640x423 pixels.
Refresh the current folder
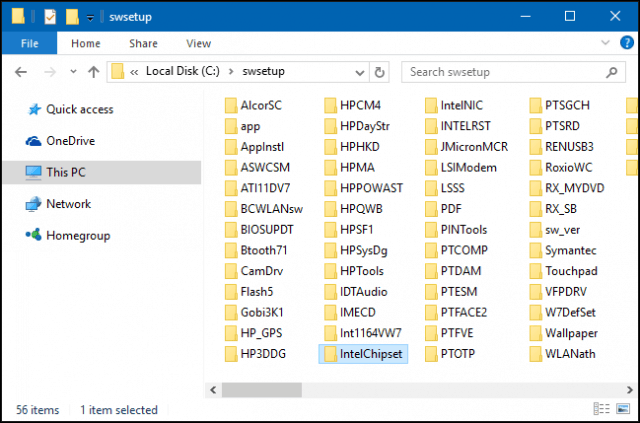tap(379, 72)
